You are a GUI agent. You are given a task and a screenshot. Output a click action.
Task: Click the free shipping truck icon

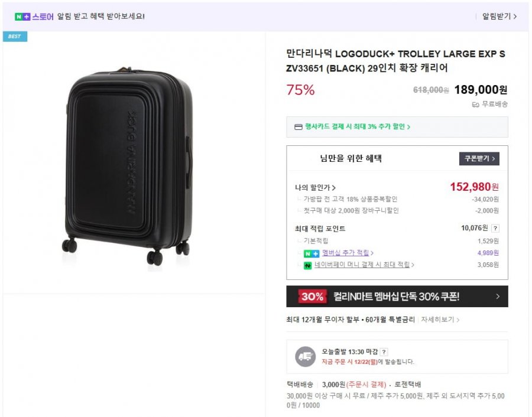(x=475, y=105)
